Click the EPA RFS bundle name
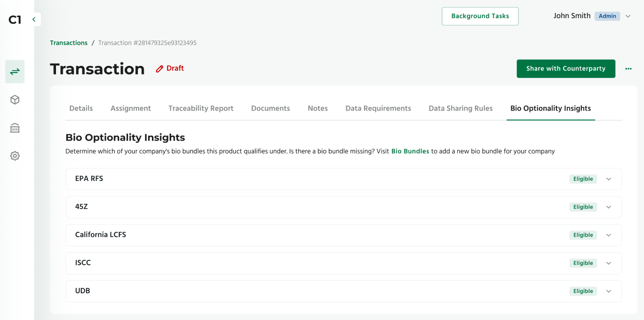The image size is (644, 320). (89, 178)
